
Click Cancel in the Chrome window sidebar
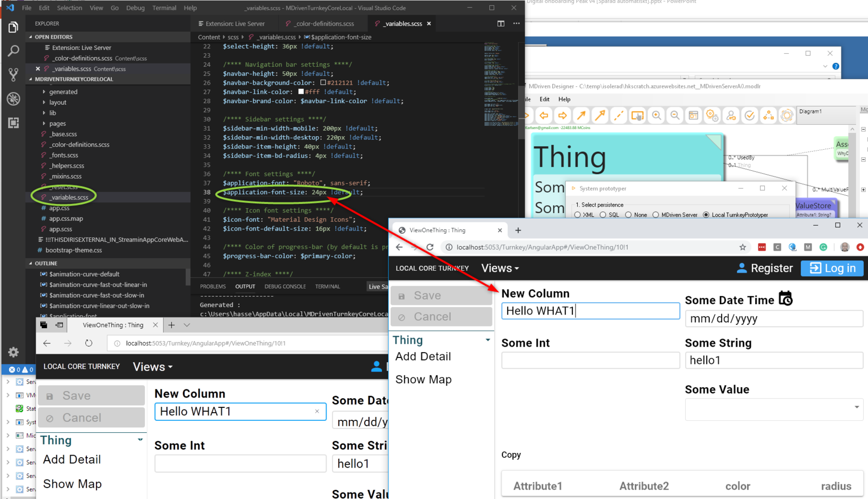(x=441, y=317)
